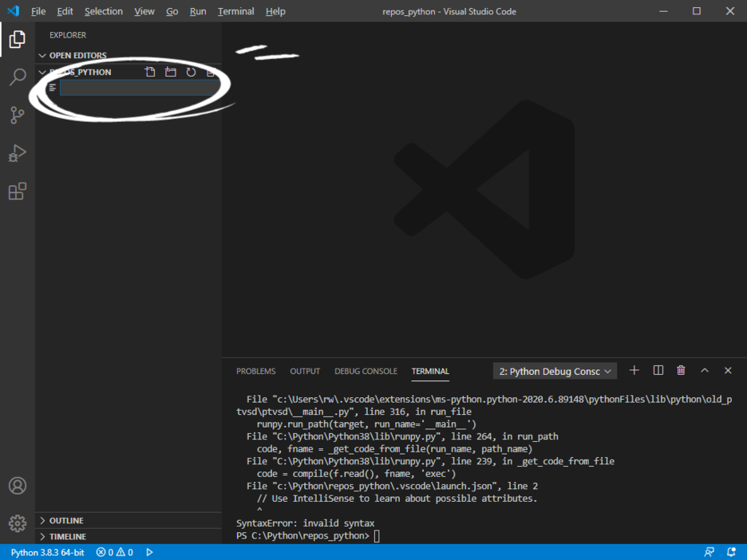Open the Search view in activity bar
This screenshot has height=560, width=747.
[17, 77]
